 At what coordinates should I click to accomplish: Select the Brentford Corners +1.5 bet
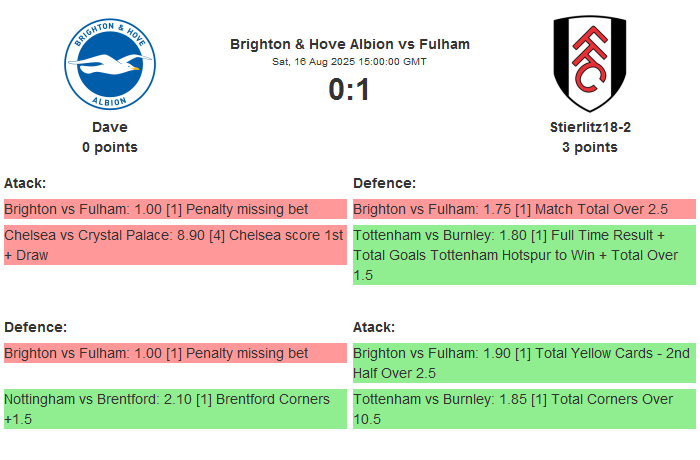point(174,409)
